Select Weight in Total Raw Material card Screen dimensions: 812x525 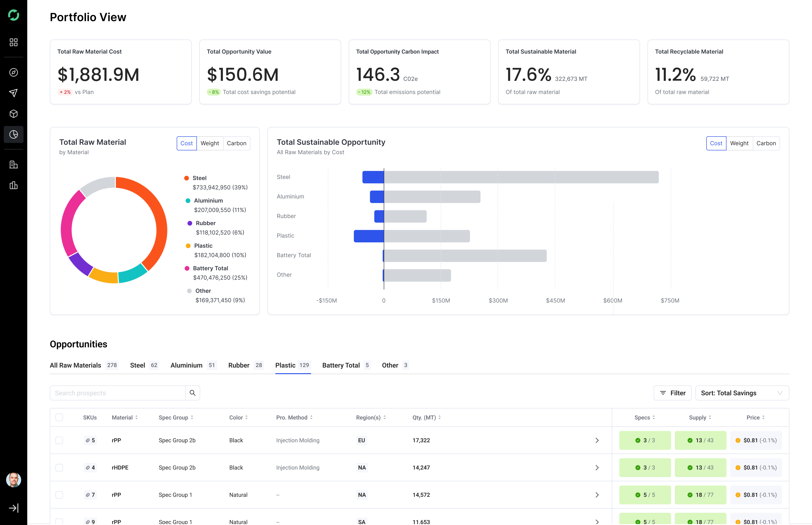210,144
